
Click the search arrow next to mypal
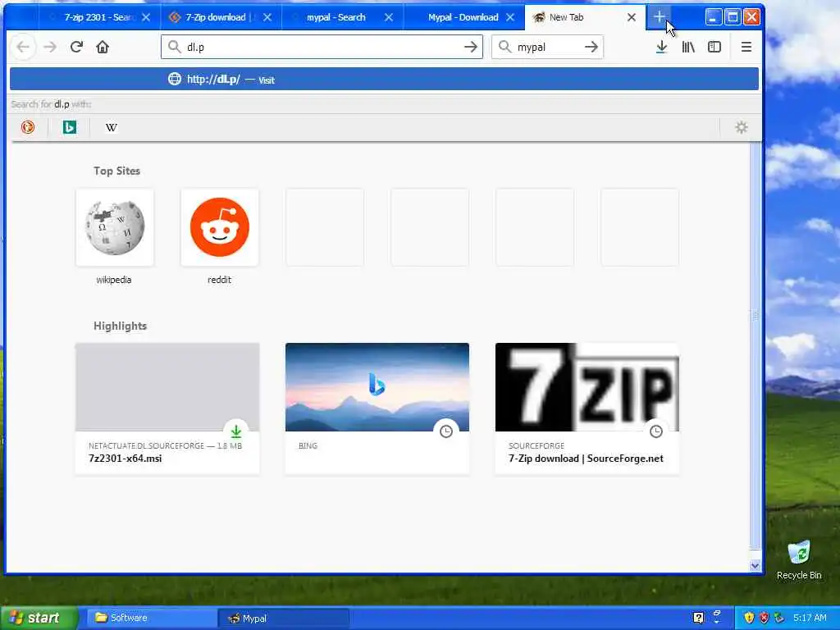click(x=591, y=47)
